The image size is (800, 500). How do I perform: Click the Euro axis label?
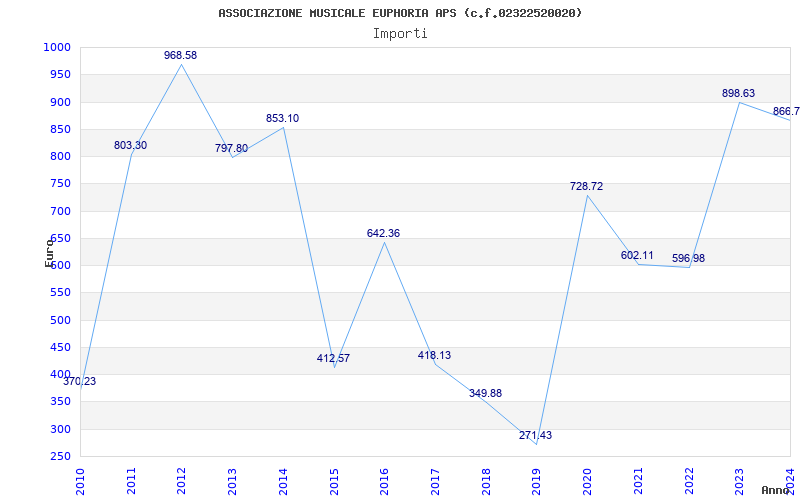[x=49, y=252]
